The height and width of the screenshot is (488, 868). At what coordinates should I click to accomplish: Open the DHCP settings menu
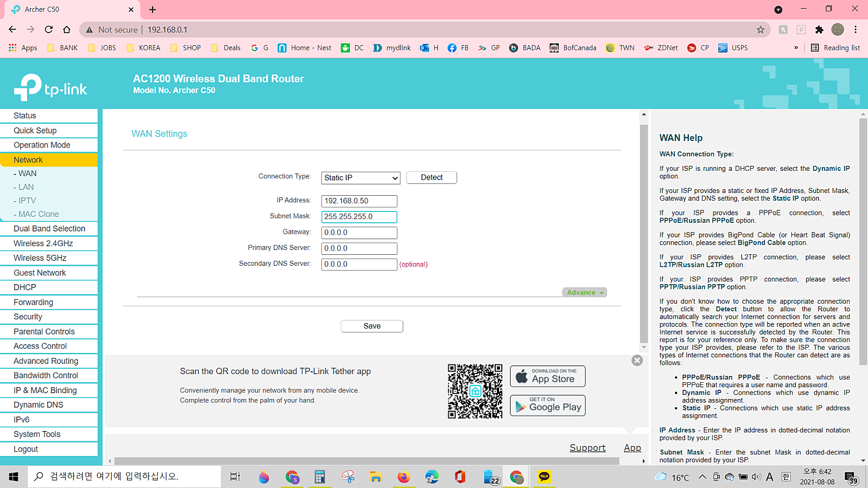(25, 287)
